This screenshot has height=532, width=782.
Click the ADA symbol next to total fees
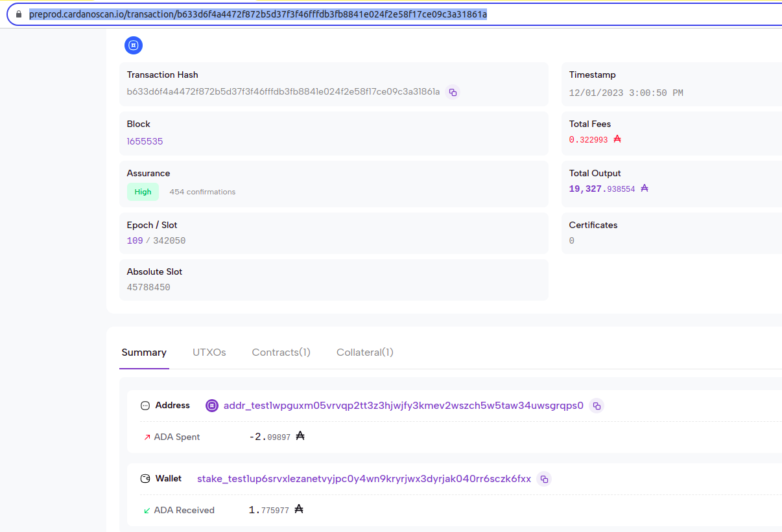click(617, 139)
